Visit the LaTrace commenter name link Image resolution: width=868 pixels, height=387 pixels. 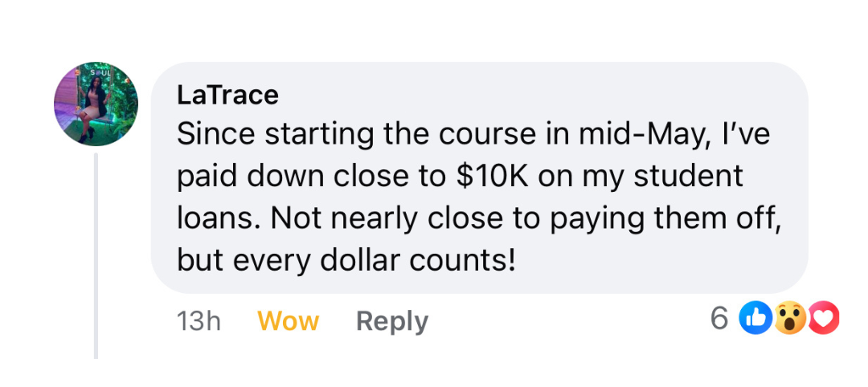[227, 96]
